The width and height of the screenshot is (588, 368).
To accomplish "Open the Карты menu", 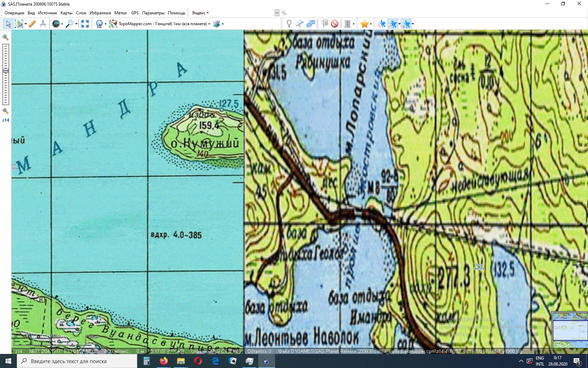I will click(66, 13).
